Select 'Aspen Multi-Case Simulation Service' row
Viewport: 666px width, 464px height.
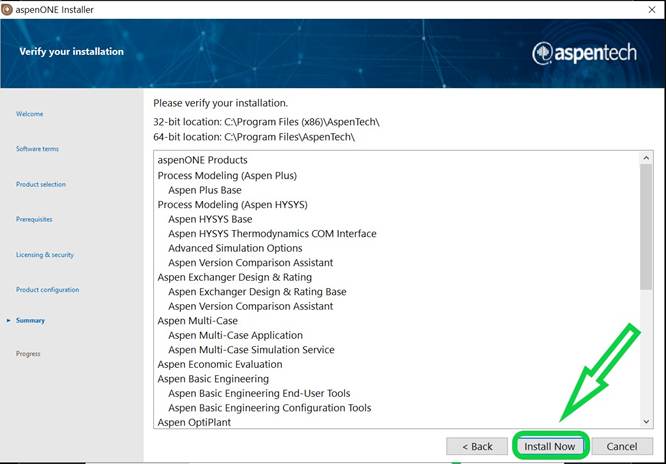coord(251,350)
